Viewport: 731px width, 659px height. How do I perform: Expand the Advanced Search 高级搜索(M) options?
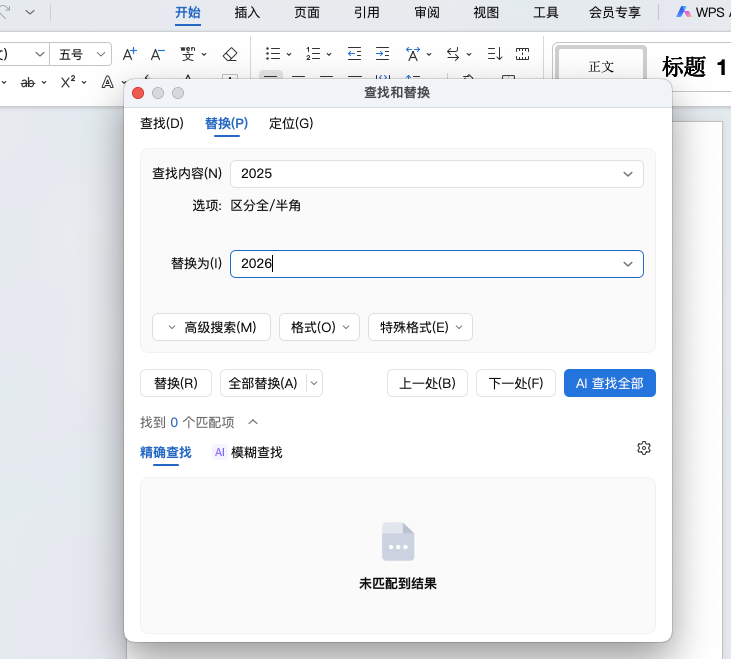(x=211, y=327)
